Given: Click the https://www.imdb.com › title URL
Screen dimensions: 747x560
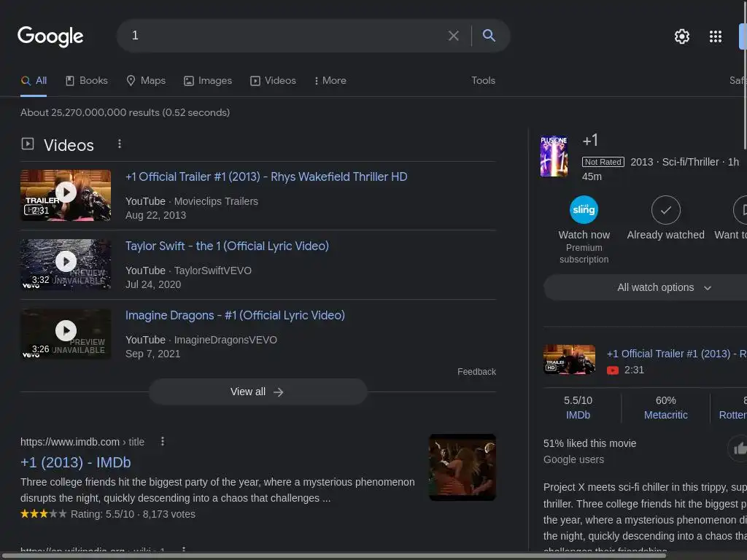Looking at the screenshot, I should pyautogui.click(x=82, y=442).
